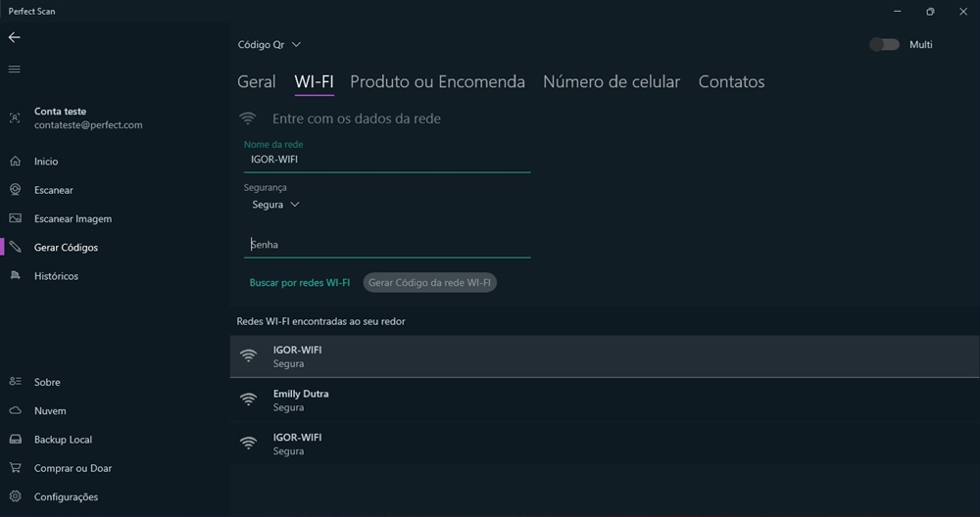Select the Emilly Dutra network

(x=605, y=400)
